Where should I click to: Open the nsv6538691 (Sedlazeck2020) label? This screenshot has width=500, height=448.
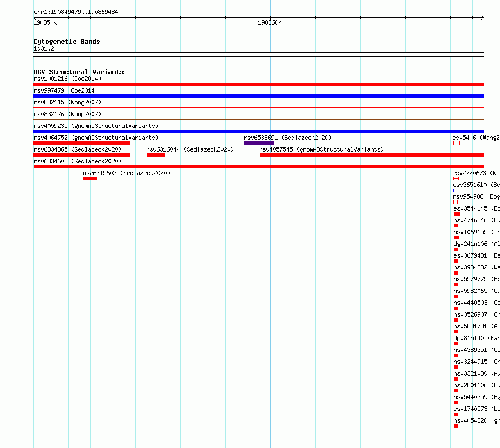(288, 138)
